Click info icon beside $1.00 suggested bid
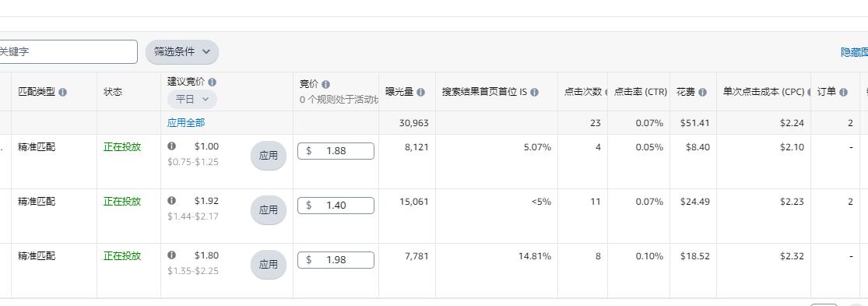Viewport: 868px width, 306px height. [171, 146]
